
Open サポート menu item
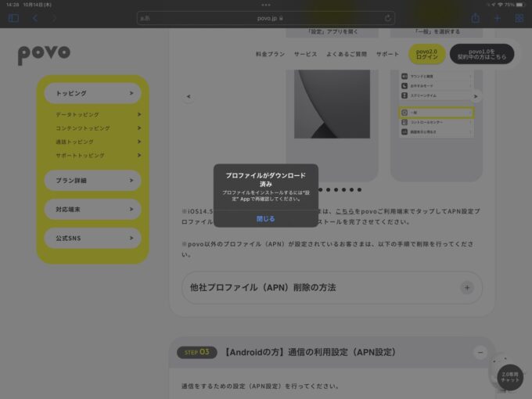click(387, 54)
